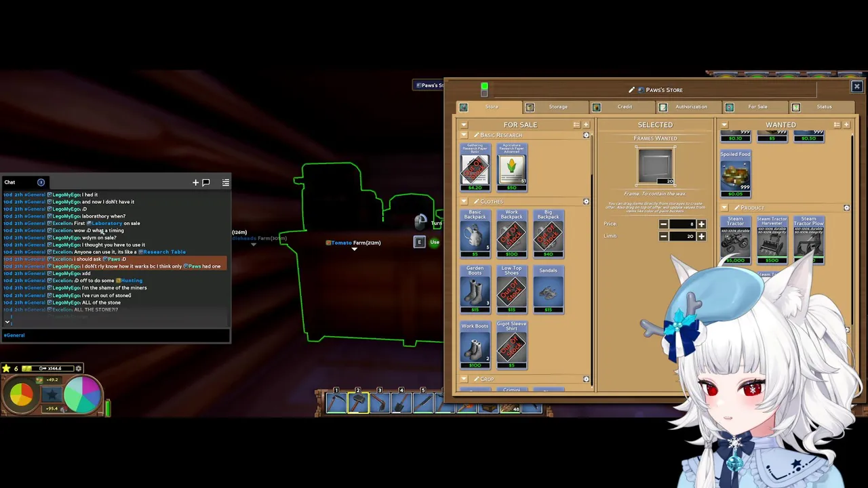Click the #General chat input box
The width and height of the screenshot is (868, 488).
115,335
